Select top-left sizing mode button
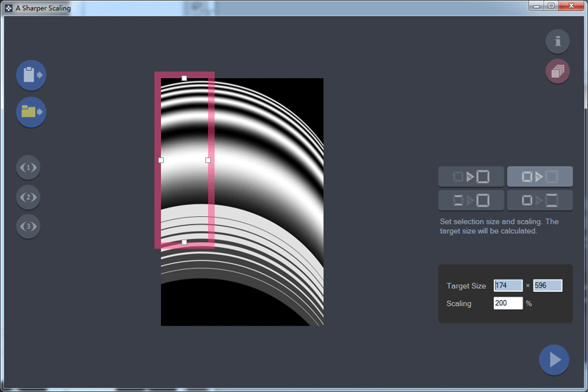 (x=471, y=177)
